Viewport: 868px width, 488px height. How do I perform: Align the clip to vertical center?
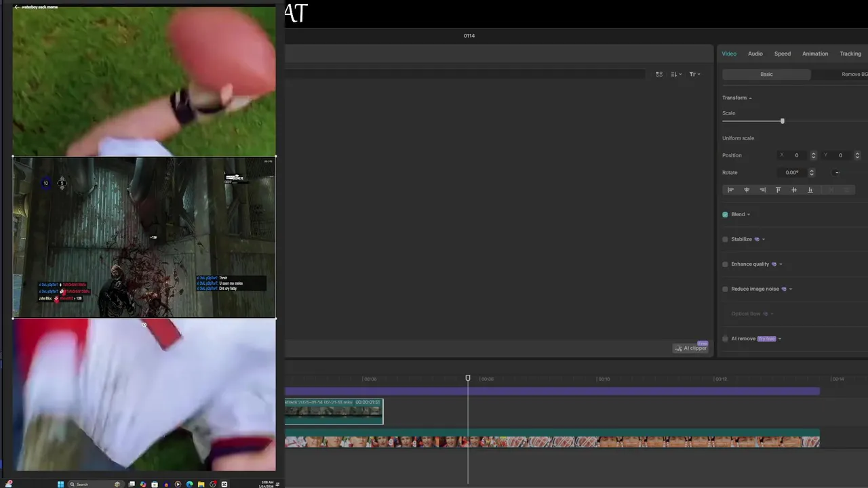tap(794, 190)
